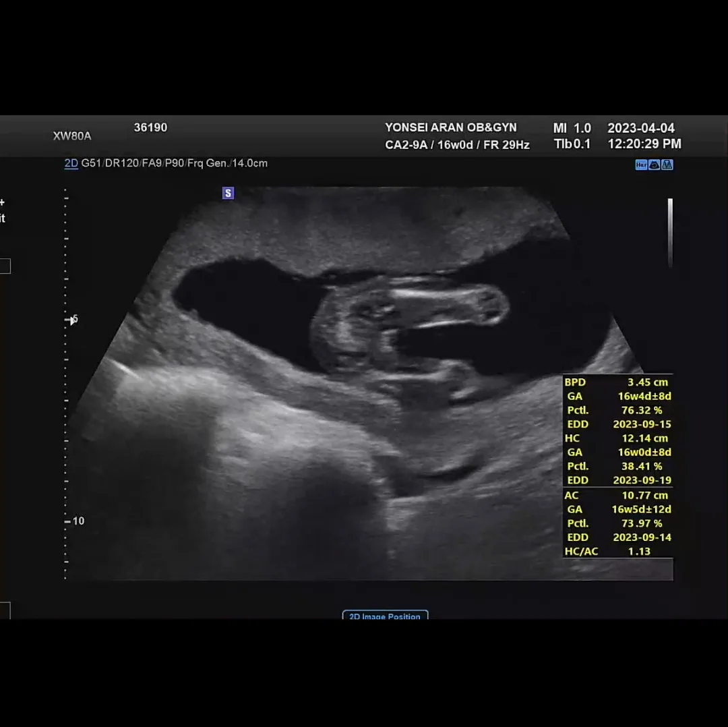
Task: Click the patient ID 36190
Action: tap(150, 127)
